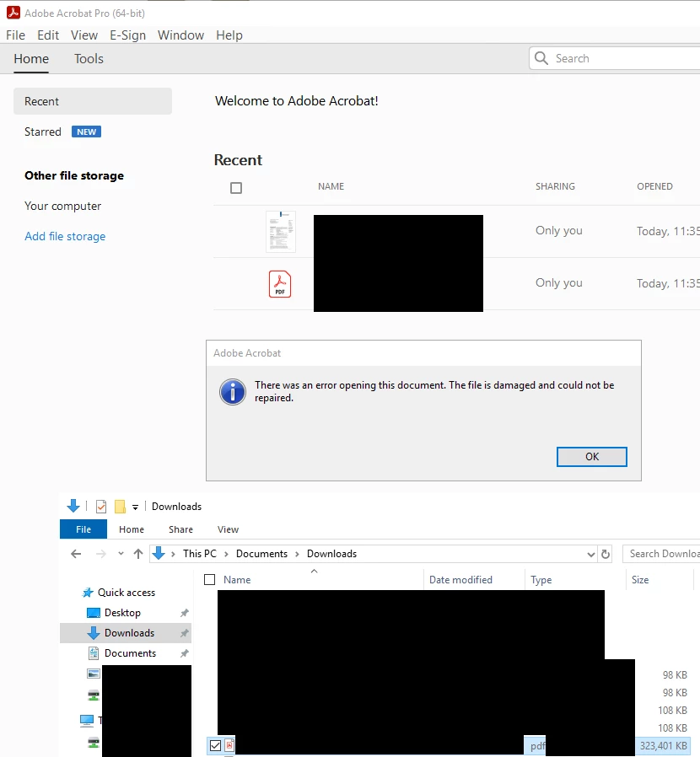Click the Adobe Acrobat logo in title bar

coord(13,13)
